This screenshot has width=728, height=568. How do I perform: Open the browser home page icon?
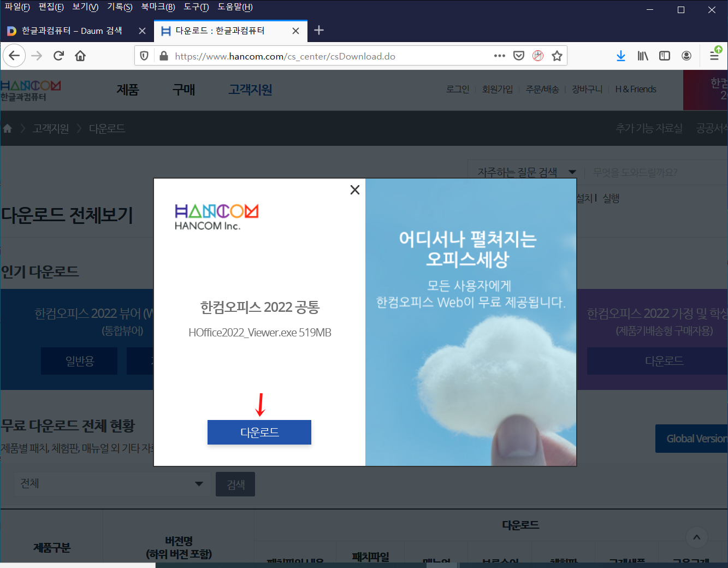tap(80, 56)
